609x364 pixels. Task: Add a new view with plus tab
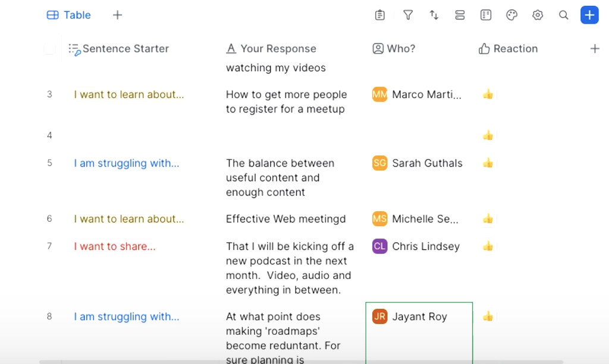(x=118, y=15)
